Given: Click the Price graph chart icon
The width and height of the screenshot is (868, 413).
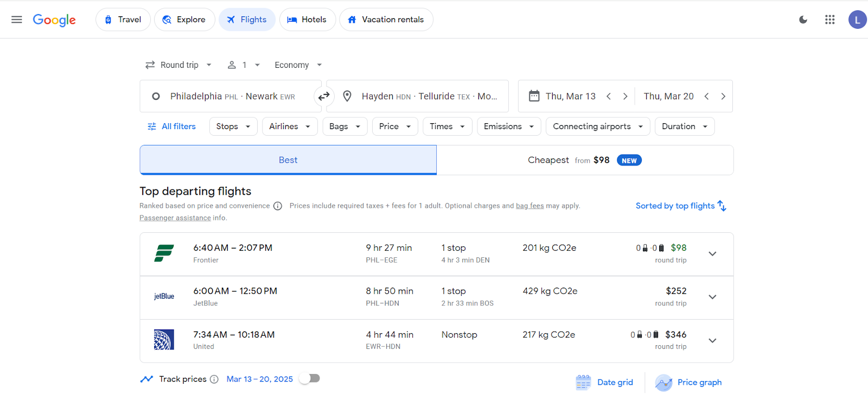Looking at the screenshot, I should pyautogui.click(x=663, y=383).
